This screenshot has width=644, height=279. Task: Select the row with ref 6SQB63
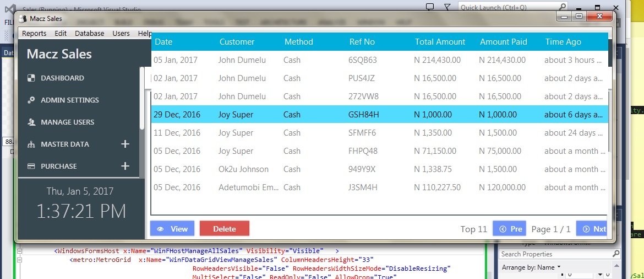(x=379, y=60)
